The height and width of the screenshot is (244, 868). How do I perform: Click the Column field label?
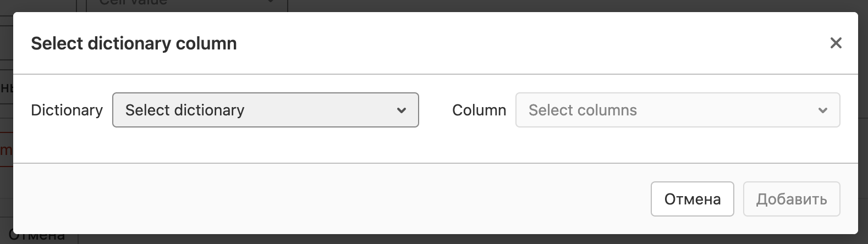[479, 110]
